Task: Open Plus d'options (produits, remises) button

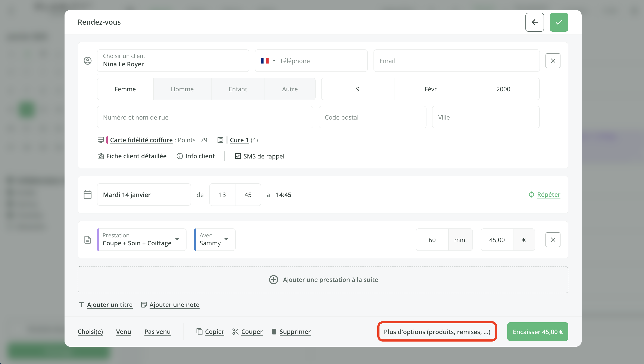Action: click(x=437, y=331)
